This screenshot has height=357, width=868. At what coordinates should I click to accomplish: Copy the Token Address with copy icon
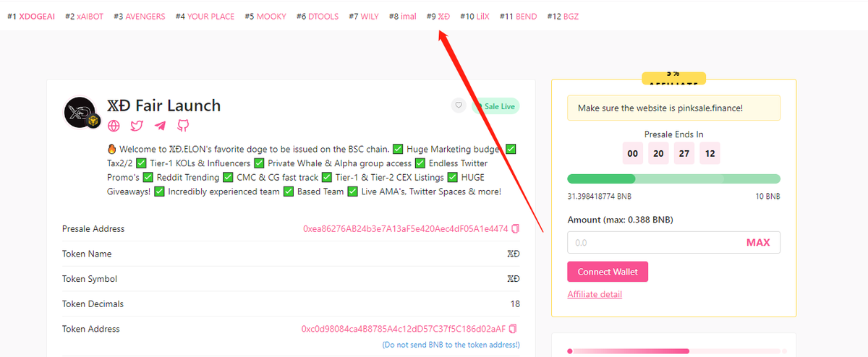[513, 329]
